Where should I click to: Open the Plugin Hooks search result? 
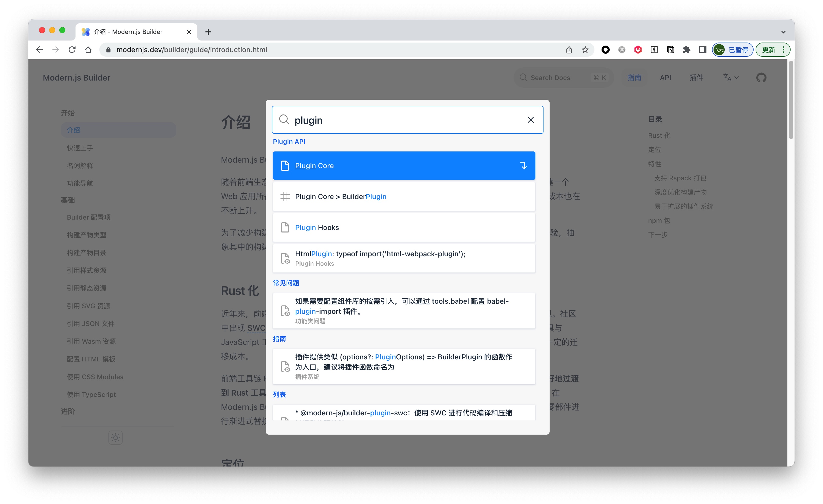pyautogui.click(x=404, y=227)
